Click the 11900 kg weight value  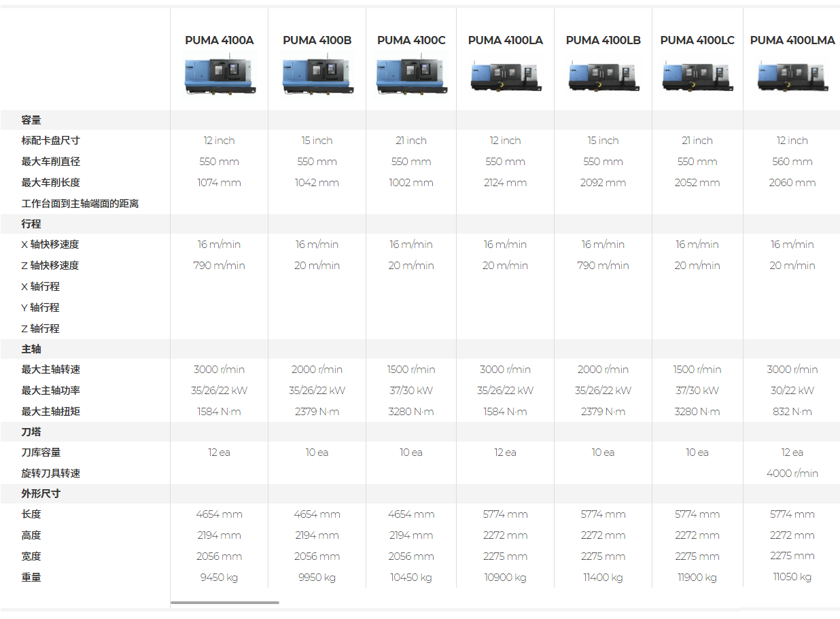pyautogui.click(x=697, y=578)
